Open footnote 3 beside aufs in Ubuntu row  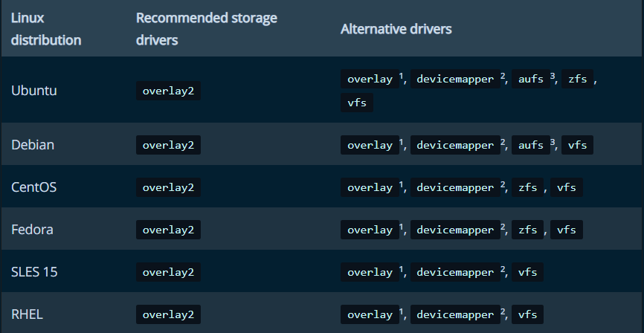click(553, 76)
